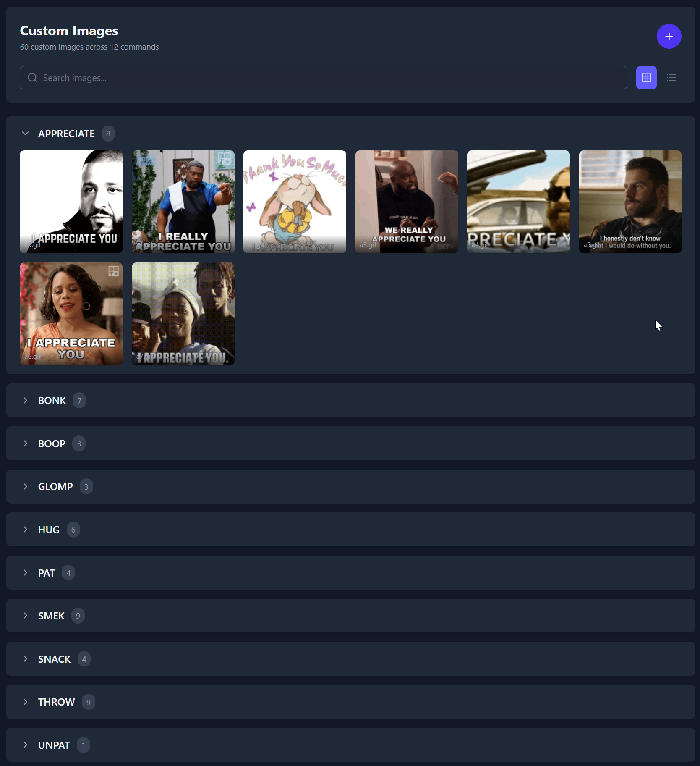This screenshot has width=700, height=766.
Task: Expand the BONK section
Action: coord(25,400)
